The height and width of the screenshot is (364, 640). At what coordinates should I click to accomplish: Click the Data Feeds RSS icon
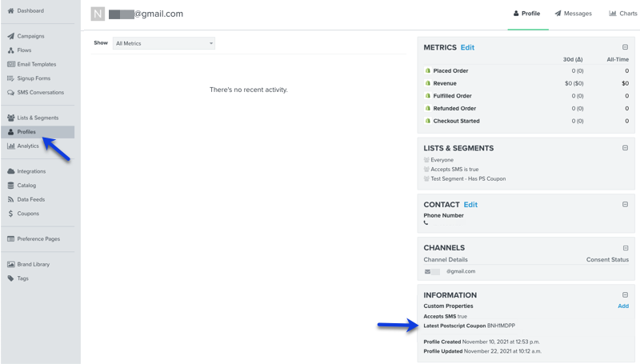coord(10,199)
